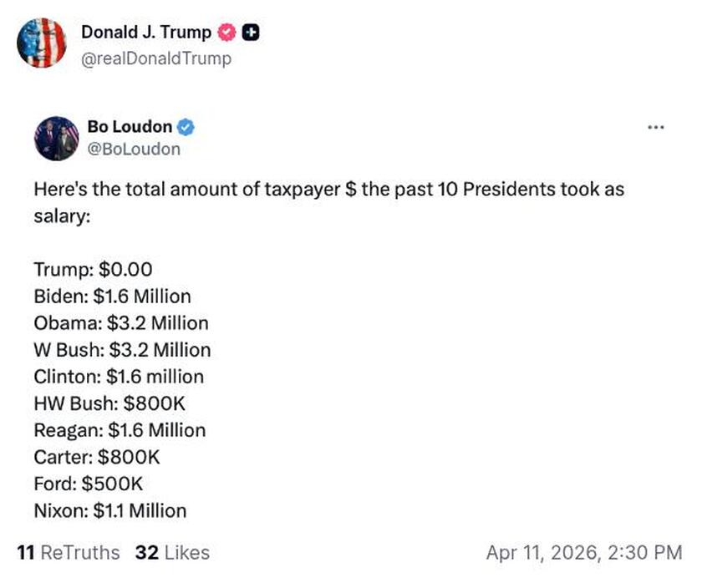This screenshot has height=588, width=702.
Task: Click the Apr 11, 2026 timestamp
Action: 583,552
